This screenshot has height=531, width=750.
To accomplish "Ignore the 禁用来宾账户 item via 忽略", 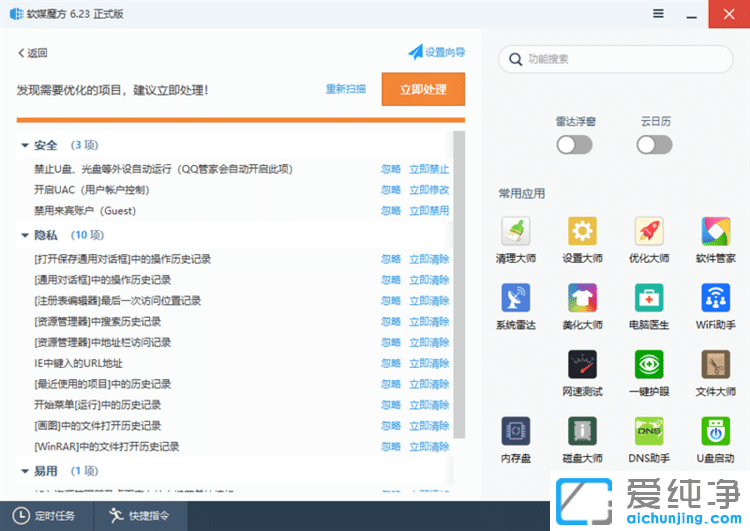I will coord(391,210).
